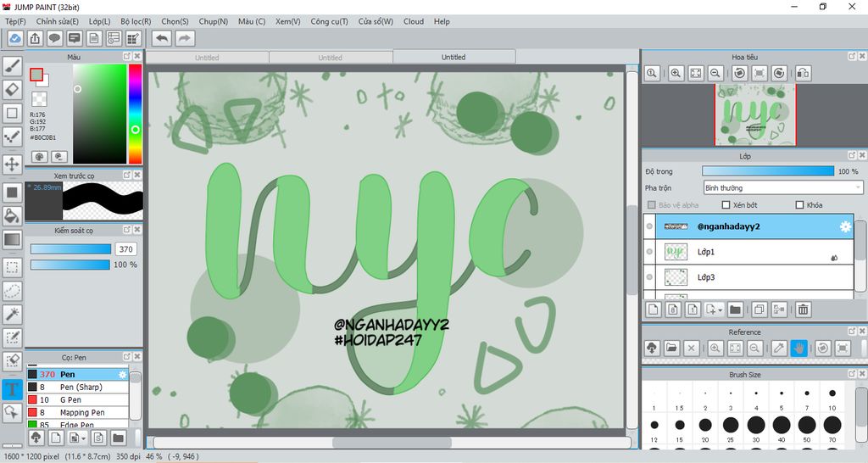
Task: Choose the Select Eraser tool
Action: tap(12, 361)
